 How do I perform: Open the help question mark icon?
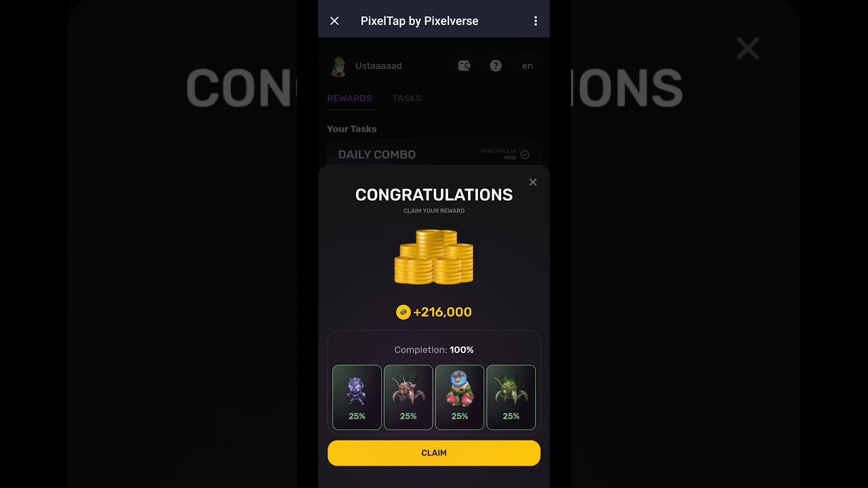496,66
